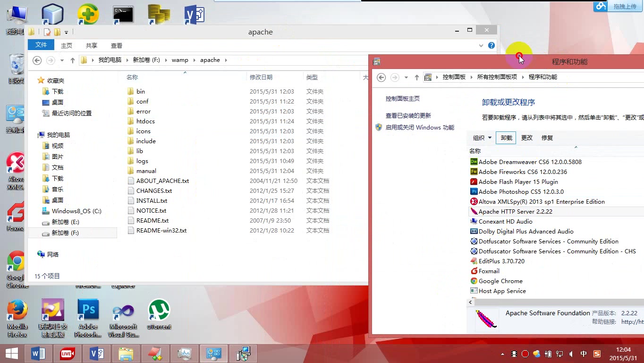Open volume speaker tray icon
This screenshot has height=363, width=644.
(571, 354)
